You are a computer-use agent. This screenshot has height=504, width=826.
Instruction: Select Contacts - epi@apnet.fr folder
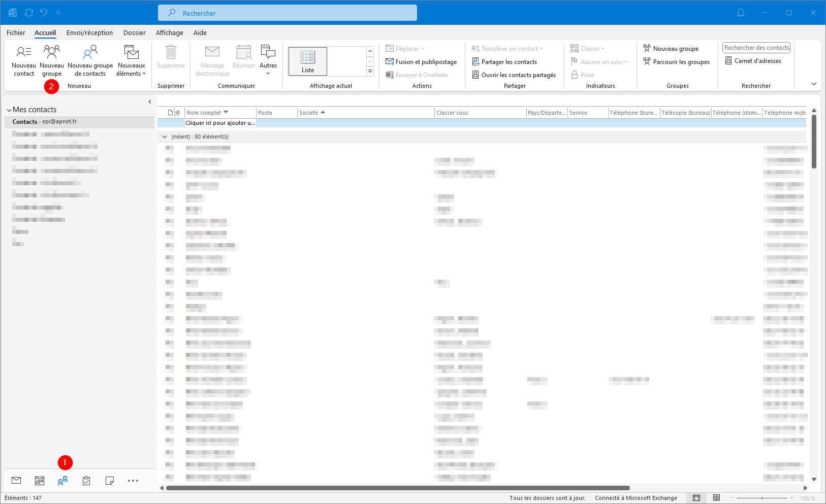[x=79, y=122]
